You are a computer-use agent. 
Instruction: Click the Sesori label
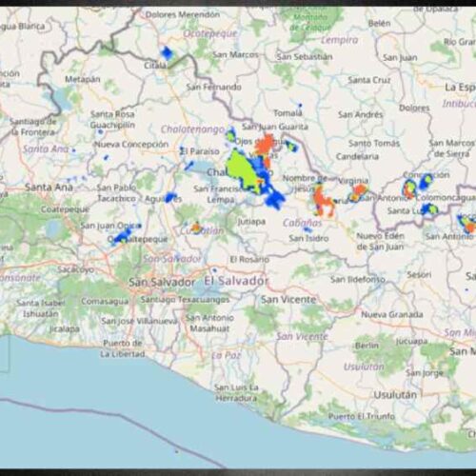[419, 274]
